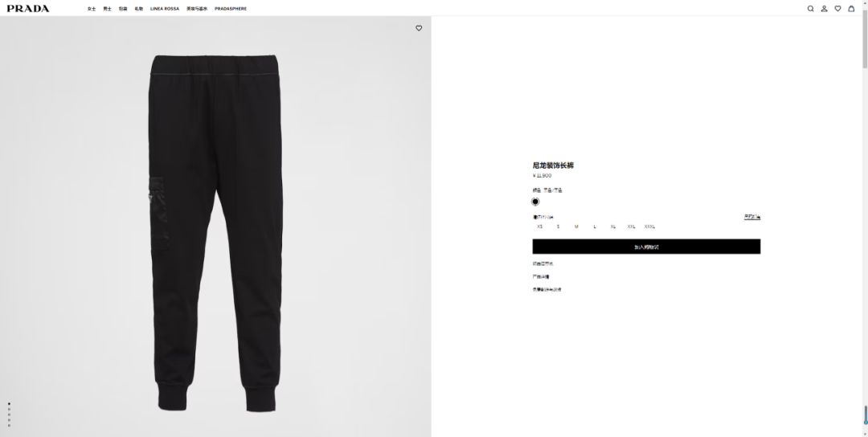Open the shopping bag icon
This screenshot has height=437, width=868.
(851, 8)
